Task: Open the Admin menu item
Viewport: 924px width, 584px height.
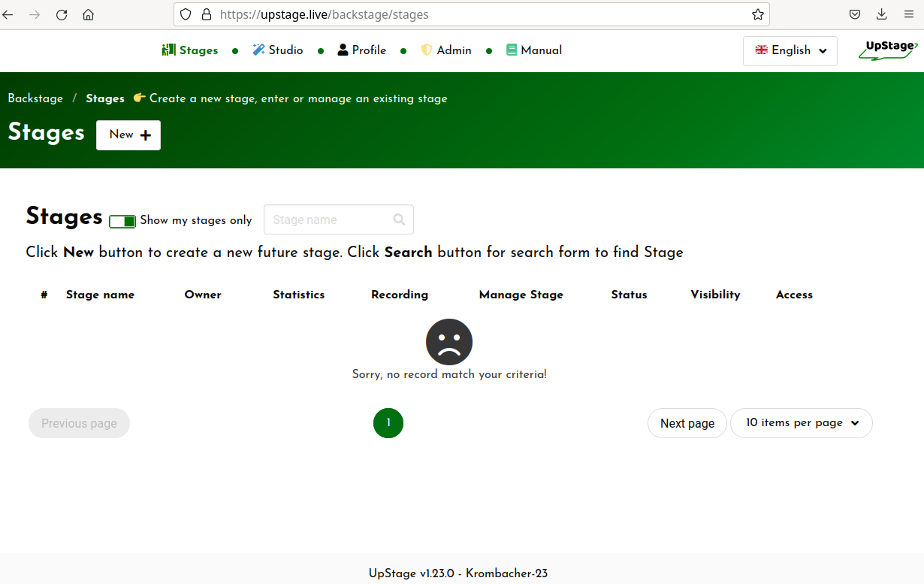Action: pos(446,50)
